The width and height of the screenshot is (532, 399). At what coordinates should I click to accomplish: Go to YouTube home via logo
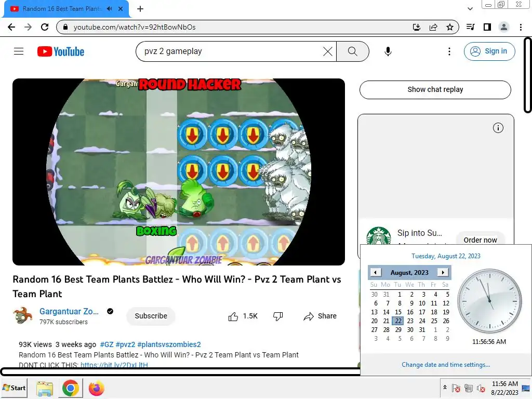tap(61, 51)
